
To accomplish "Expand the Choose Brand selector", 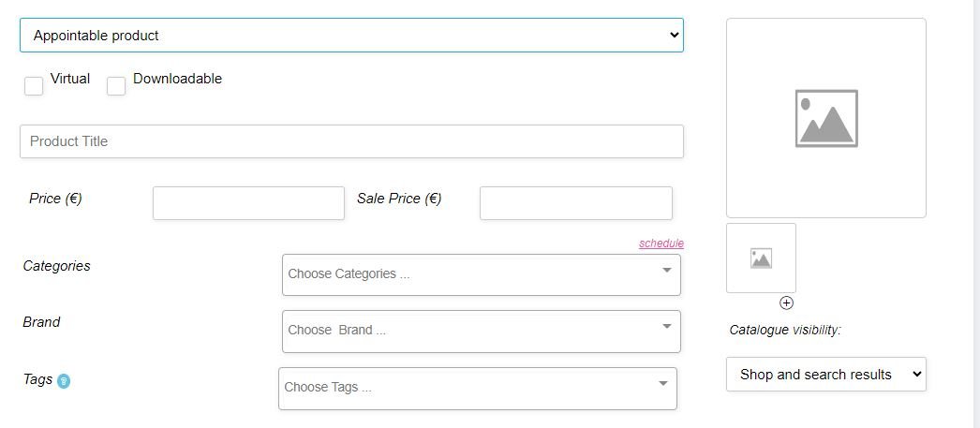I will (x=482, y=332).
